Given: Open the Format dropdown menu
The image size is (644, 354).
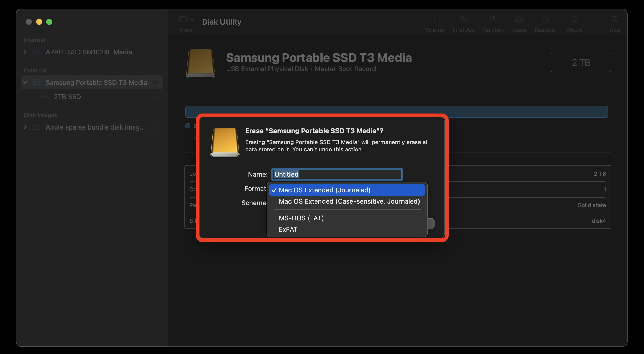Looking at the screenshot, I should pyautogui.click(x=346, y=190).
